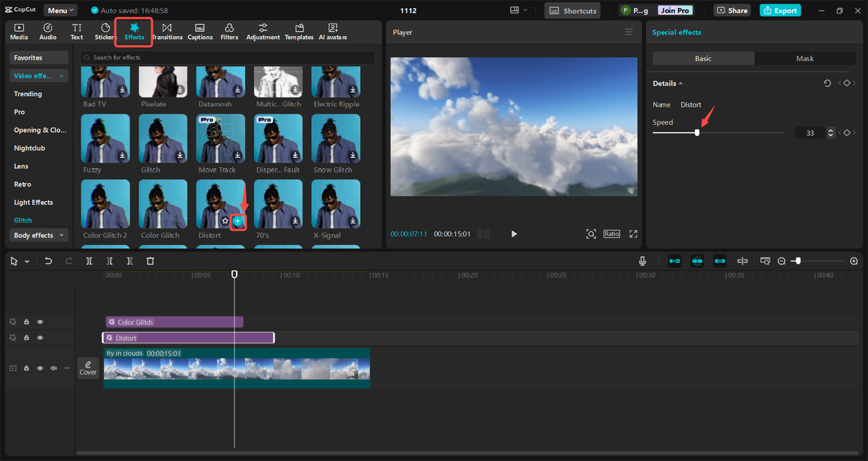The height and width of the screenshot is (461, 868).
Task: Open the layout selector dropdown
Action: pyautogui.click(x=518, y=11)
